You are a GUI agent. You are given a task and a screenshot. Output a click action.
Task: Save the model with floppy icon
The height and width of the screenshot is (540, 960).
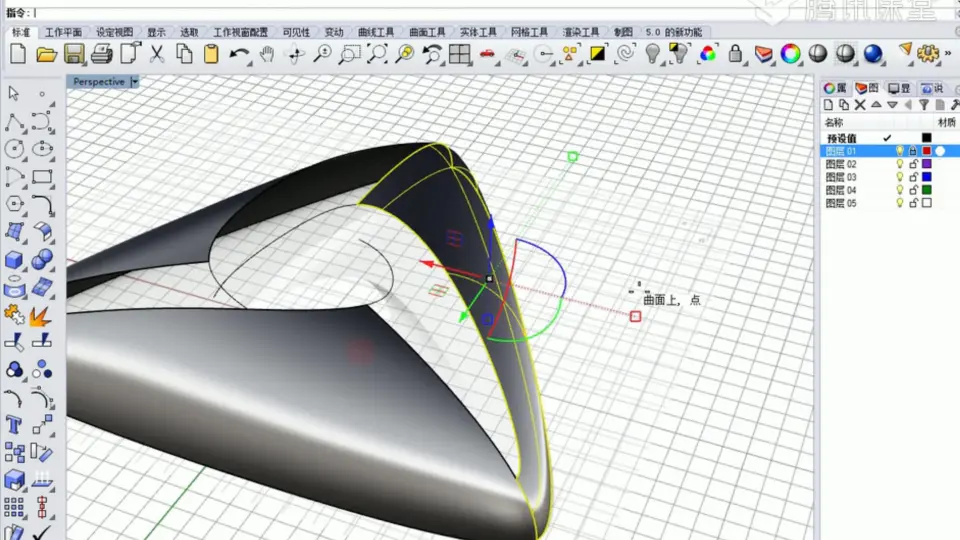pos(74,54)
